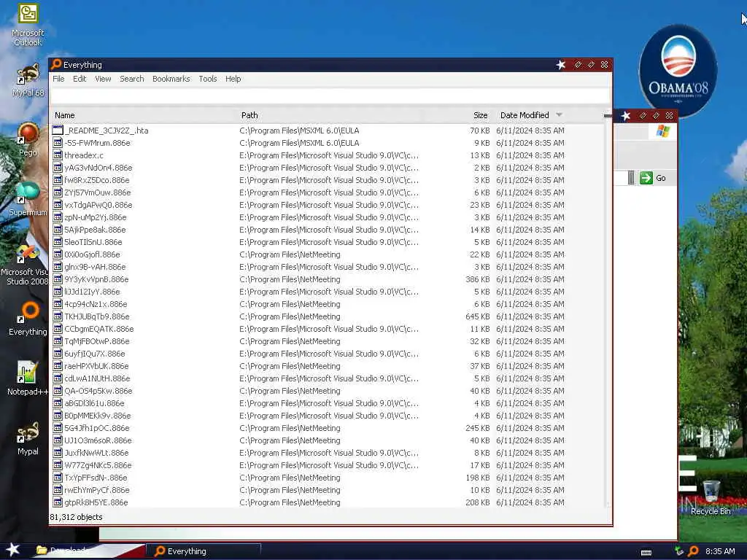Viewport: 747px width, 560px height.
Task: Select file -5S-FWMrum.886e
Action: click(97, 143)
